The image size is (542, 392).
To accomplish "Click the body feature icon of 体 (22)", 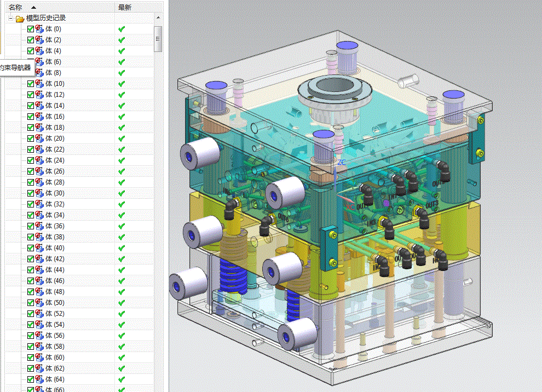I will [x=39, y=149].
